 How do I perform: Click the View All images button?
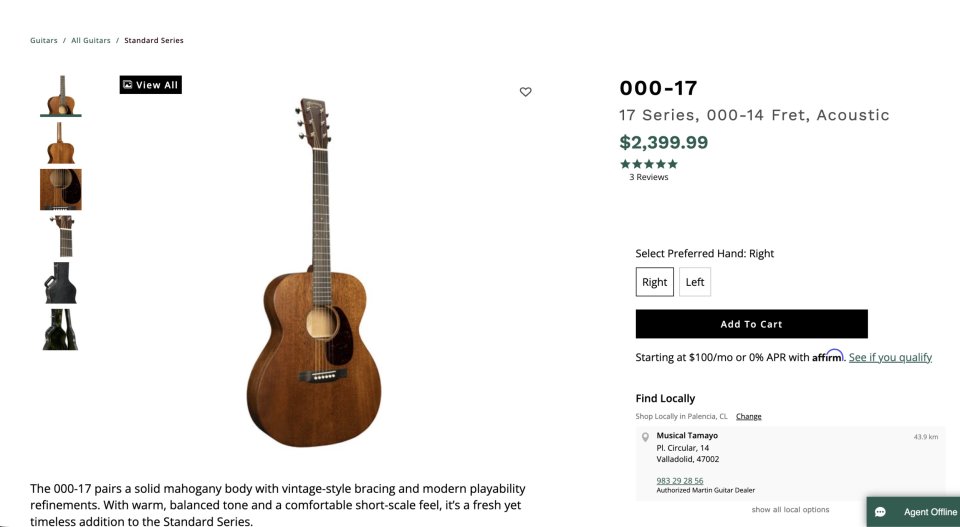click(x=150, y=85)
